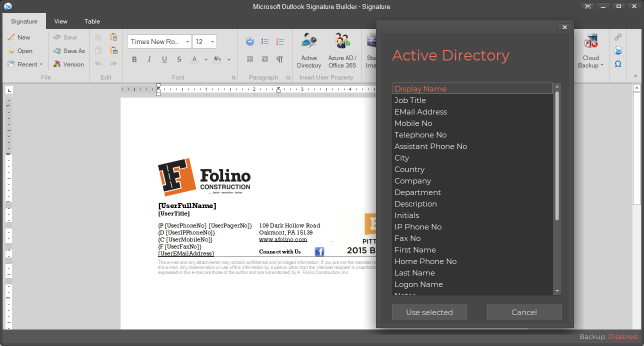The height and width of the screenshot is (346, 644).
Task: Click the www.afolino.com link in signature
Action: click(283, 239)
